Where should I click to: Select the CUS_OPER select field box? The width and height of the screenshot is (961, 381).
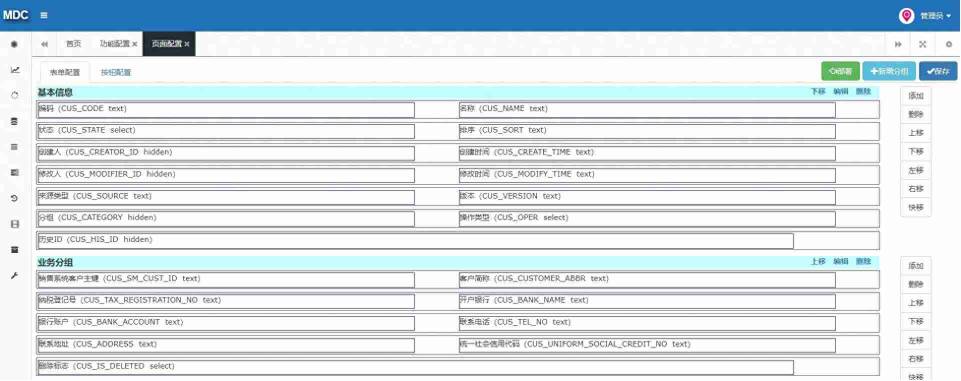(x=647, y=219)
